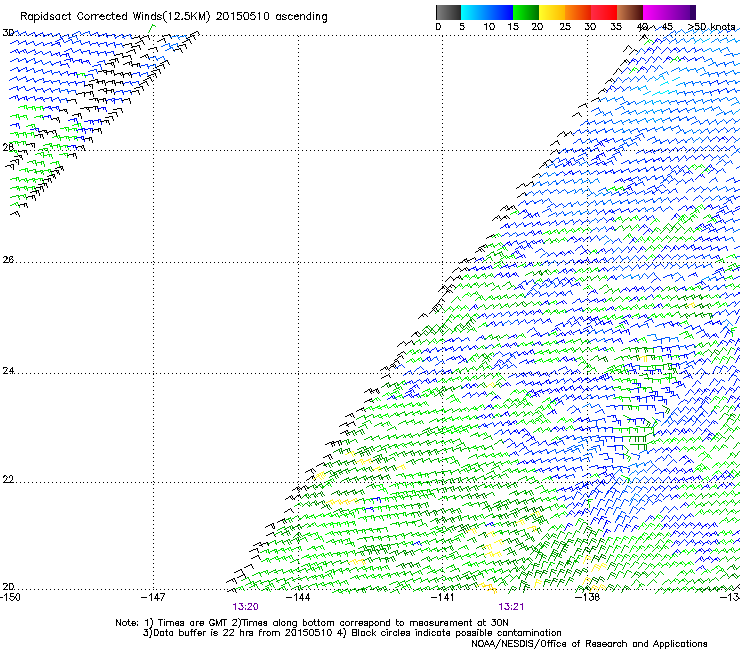This screenshot has height=650, width=740.
Task: Click the '20150510 ascending' date in the title
Action: click(x=271, y=17)
